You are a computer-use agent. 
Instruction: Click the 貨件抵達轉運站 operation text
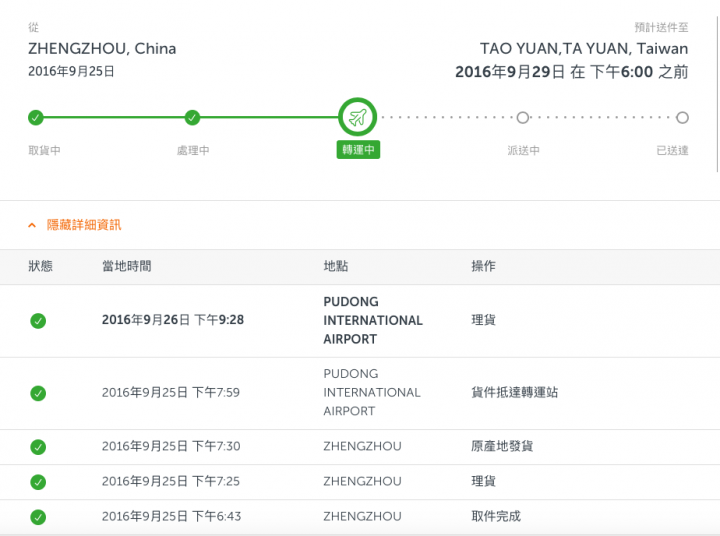click(515, 392)
